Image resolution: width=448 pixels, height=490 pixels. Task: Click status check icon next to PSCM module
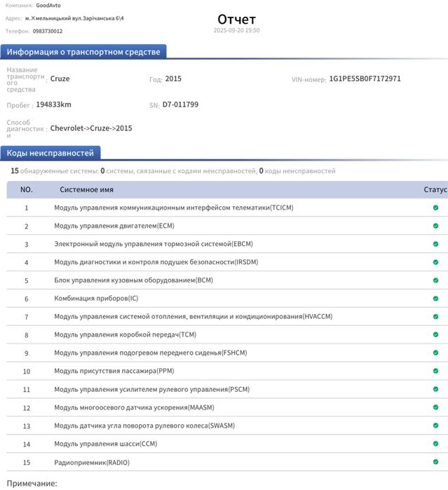tap(435, 389)
